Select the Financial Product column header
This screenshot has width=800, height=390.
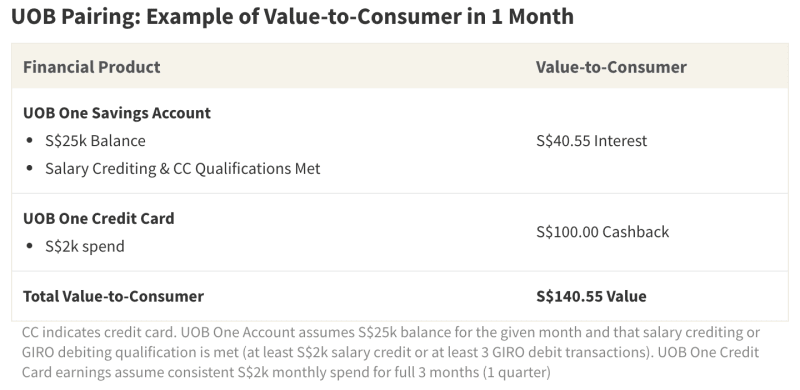[x=91, y=67]
